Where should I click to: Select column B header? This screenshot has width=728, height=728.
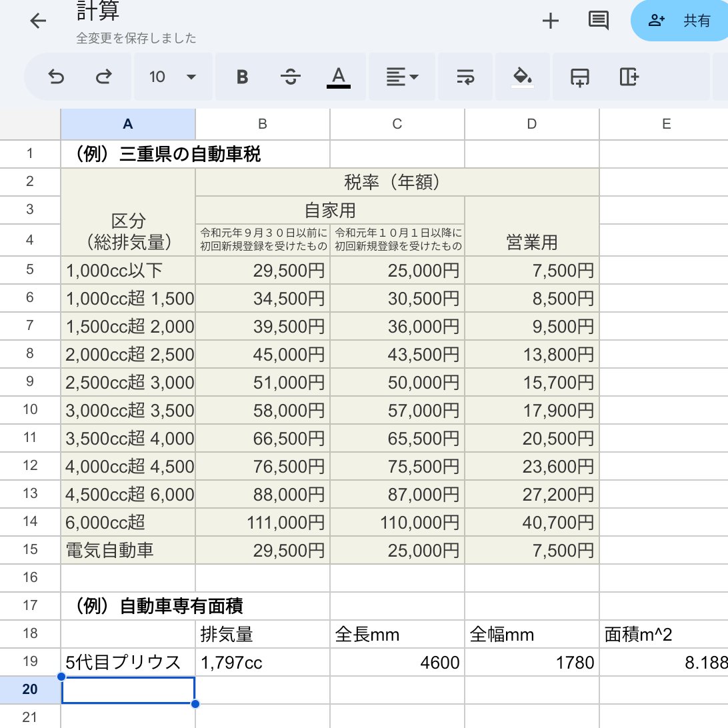point(262,124)
